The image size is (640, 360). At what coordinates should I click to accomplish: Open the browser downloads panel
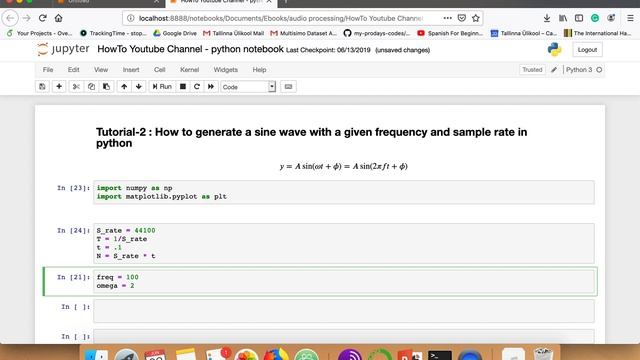(x=547, y=18)
